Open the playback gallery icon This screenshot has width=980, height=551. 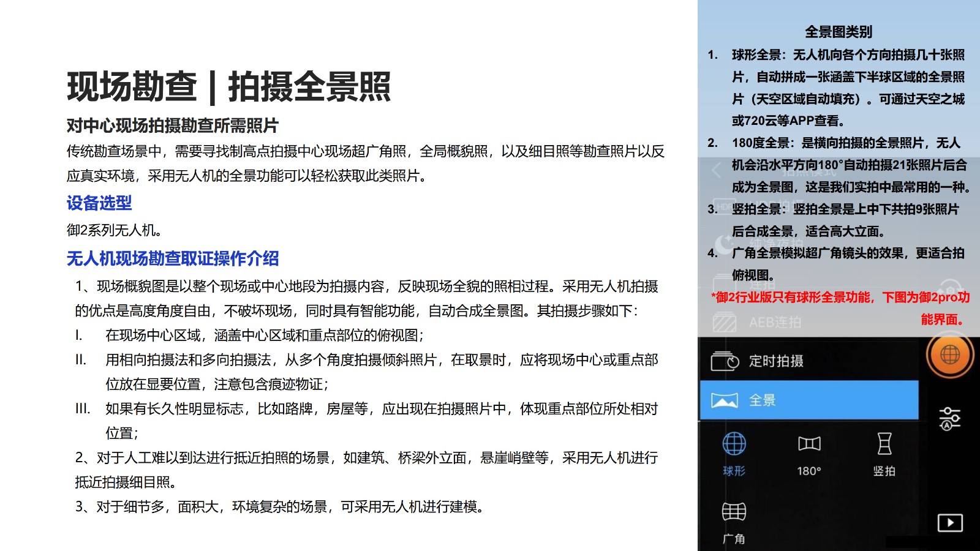click(949, 522)
